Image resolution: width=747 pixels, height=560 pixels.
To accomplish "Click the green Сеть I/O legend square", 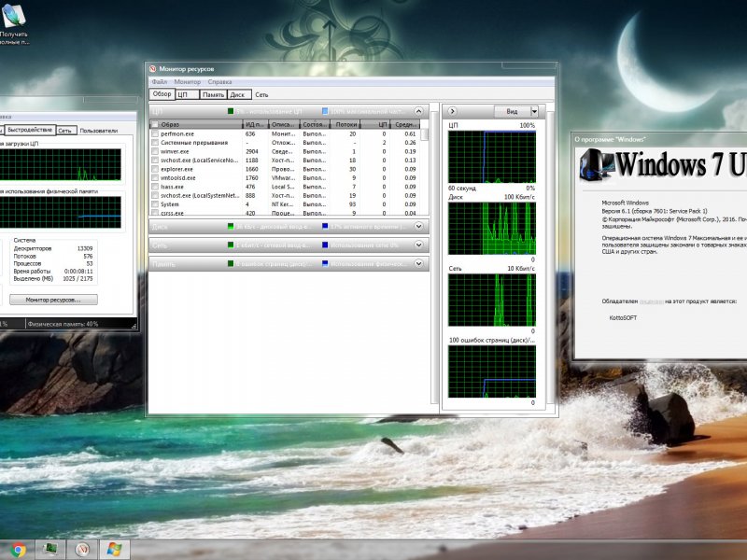I will coord(231,245).
